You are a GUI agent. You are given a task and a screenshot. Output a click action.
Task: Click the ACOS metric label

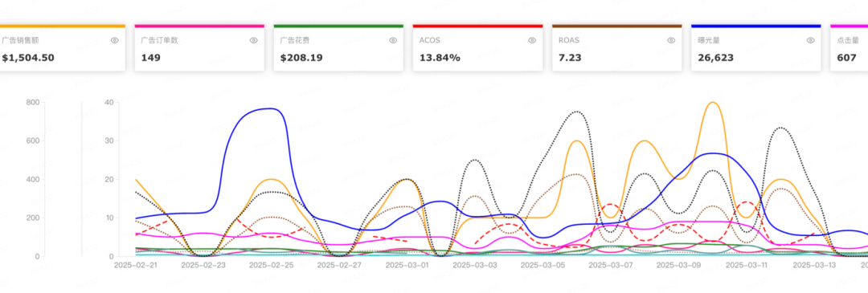[429, 40]
